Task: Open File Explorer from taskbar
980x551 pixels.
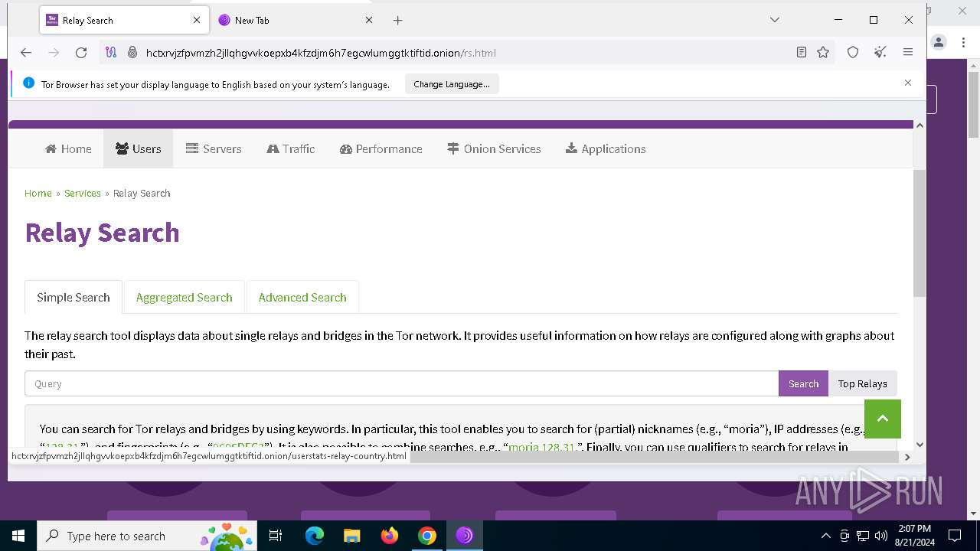Action: pos(351,536)
